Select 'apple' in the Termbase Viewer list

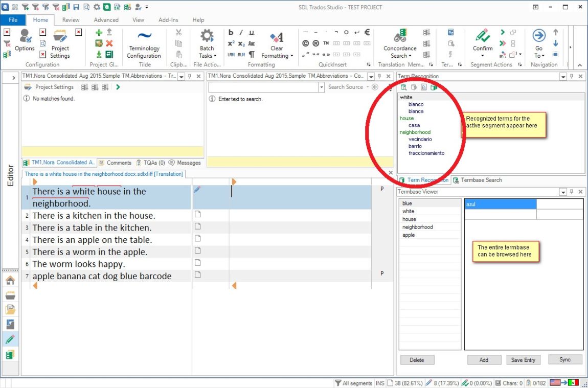409,235
